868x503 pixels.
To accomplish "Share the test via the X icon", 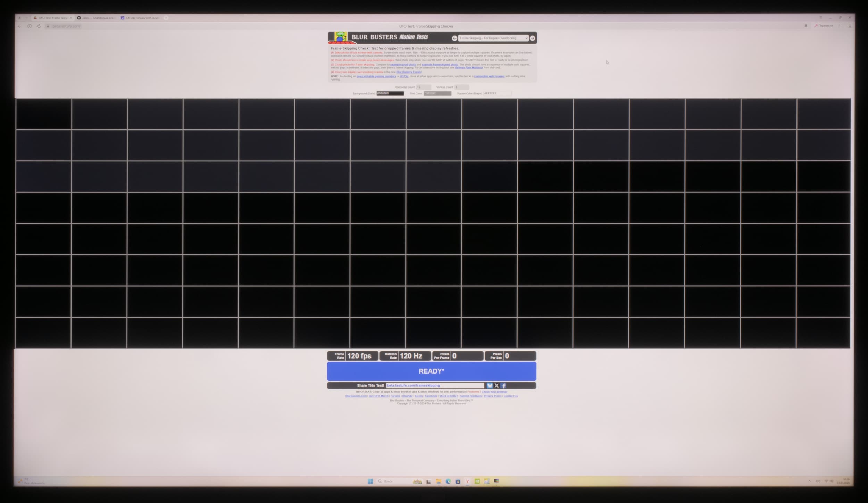I will (x=496, y=386).
